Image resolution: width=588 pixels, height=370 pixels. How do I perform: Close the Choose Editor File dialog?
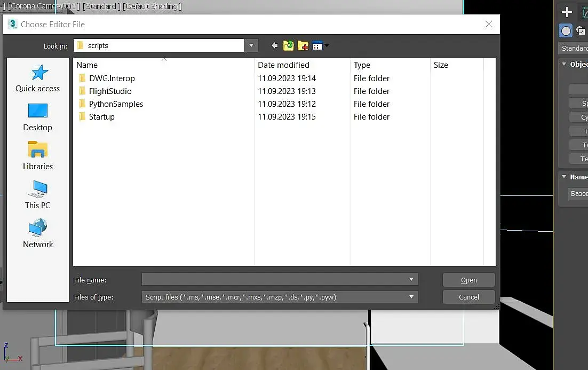(488, 25)
